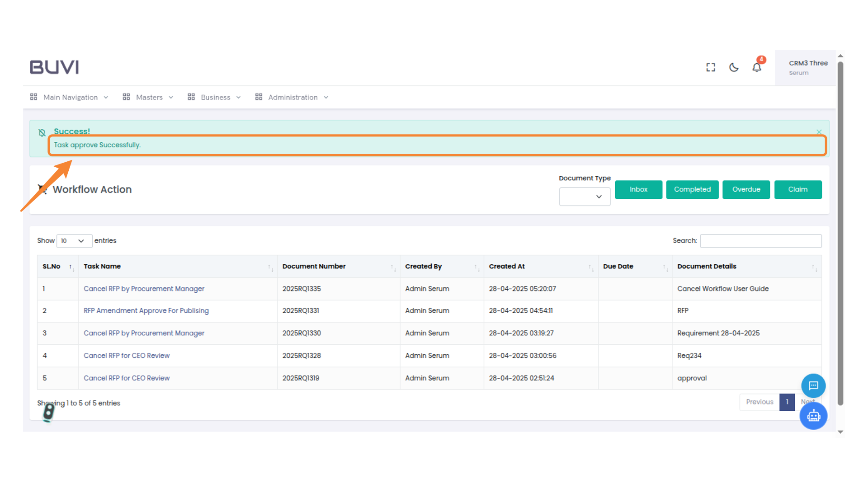Show Overdue tasks
This screenshot has height=488, width=868.
click(x=746, y=189)
